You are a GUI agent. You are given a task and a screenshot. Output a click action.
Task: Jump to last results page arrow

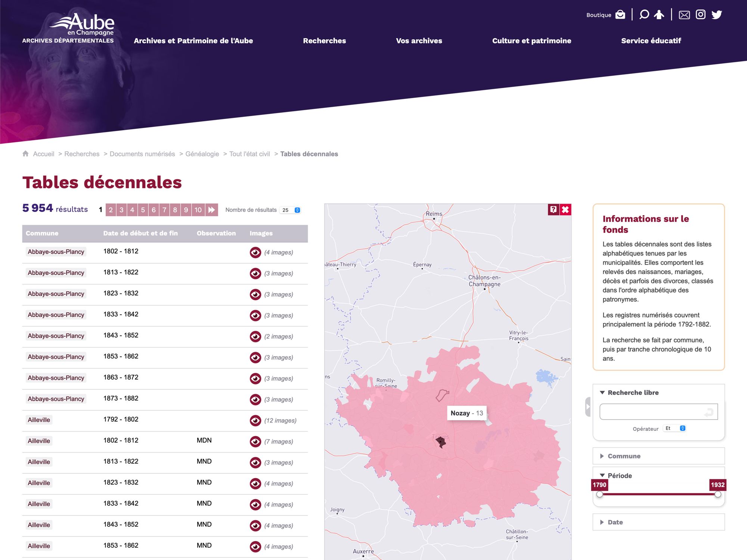tap(211, 210)
